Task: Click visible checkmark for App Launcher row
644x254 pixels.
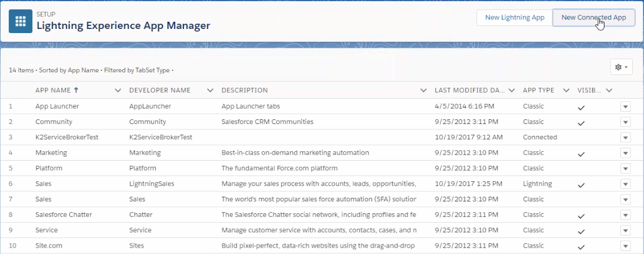Action: tap(581, 108)
